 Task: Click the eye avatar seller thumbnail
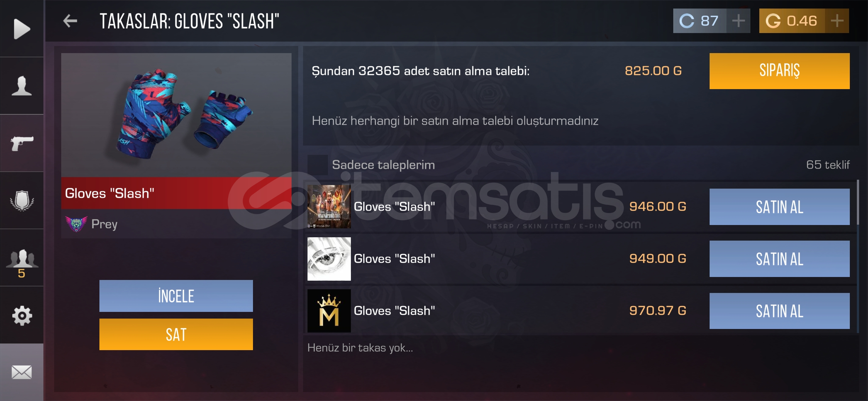click(x=329, y=259)
